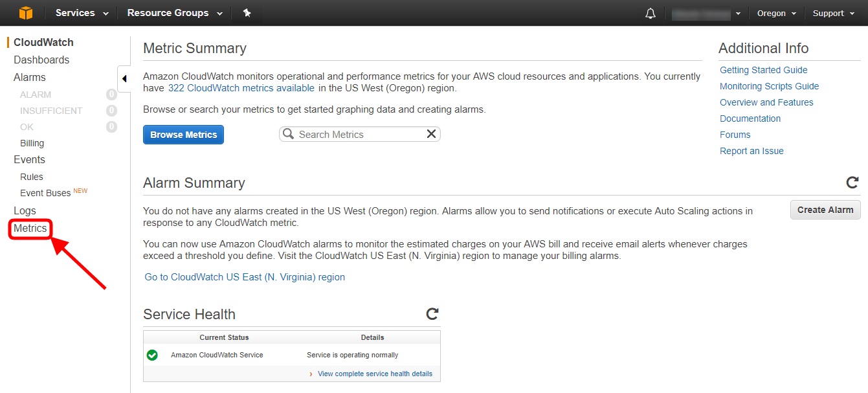Click the Browse Metrics button
The width and height of the screenshot is (868, 393).
183,135
